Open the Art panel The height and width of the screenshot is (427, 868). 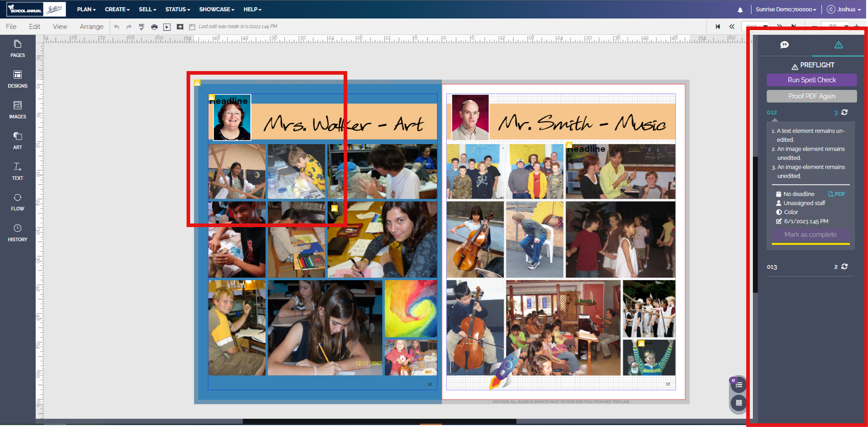[17, 141]
